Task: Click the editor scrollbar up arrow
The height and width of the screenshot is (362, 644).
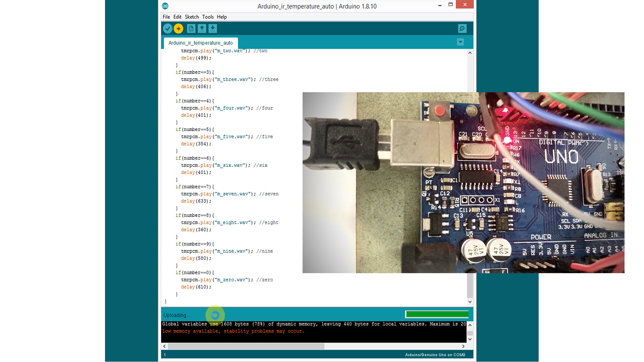Action: pos(470,53)
